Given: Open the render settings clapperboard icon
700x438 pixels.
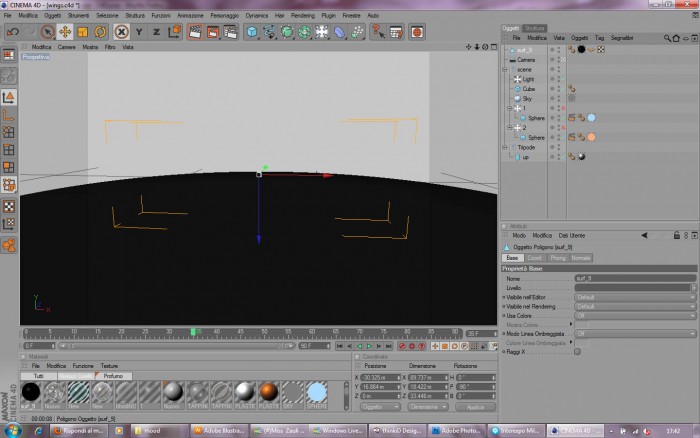Looking at the screenshot, I should pyautogui.click(x=230, y=32).
